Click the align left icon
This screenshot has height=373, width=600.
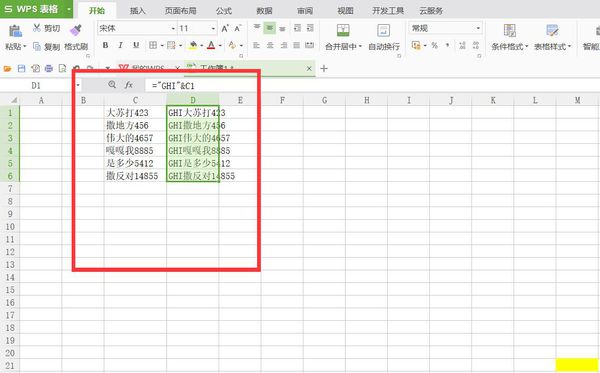(x=256, y=45)
